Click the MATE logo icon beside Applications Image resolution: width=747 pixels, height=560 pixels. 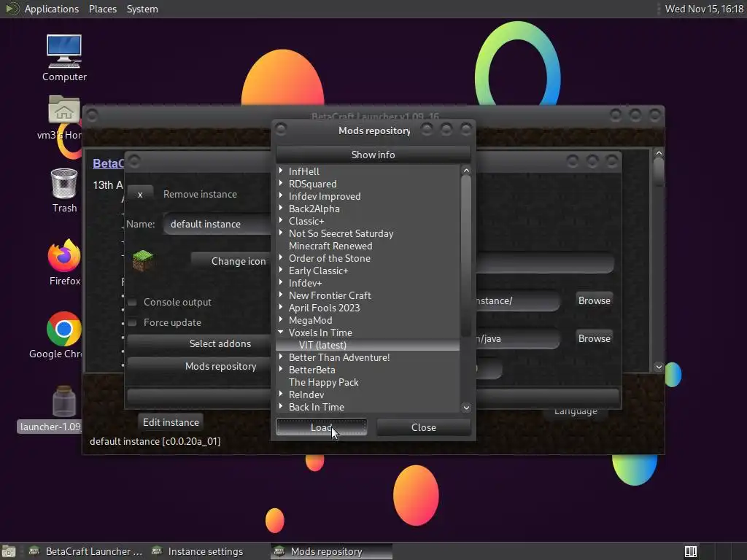coord(12,9)
